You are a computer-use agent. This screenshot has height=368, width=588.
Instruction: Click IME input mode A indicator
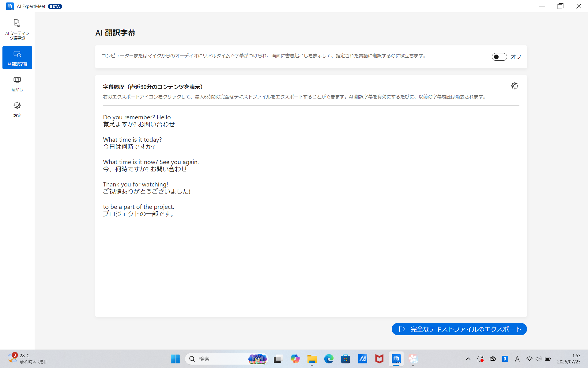point(517,359)
